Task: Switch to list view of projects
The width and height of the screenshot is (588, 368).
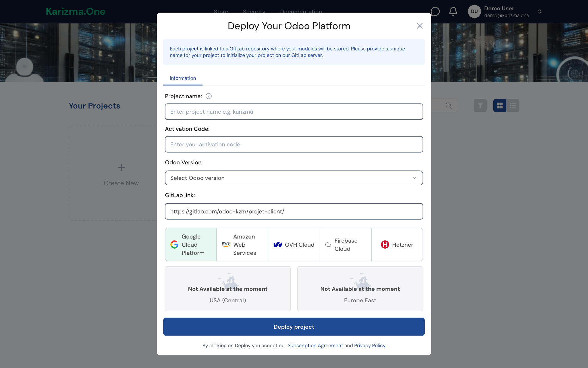Action: tap(513, 105)
